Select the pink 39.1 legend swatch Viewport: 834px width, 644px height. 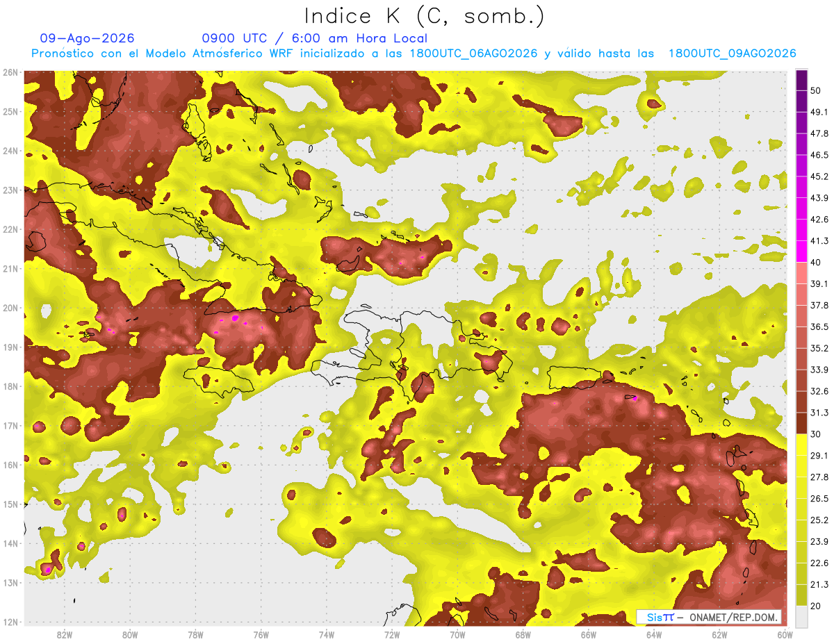tap(801, 273)
